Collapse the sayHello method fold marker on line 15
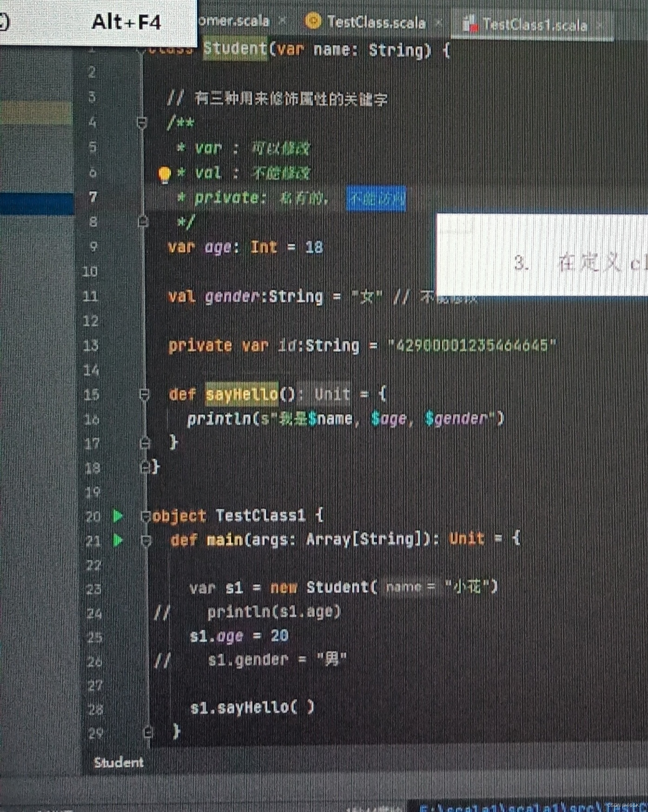Image resolution: width=648 pixels, height=812 pixels. [144, 395]
